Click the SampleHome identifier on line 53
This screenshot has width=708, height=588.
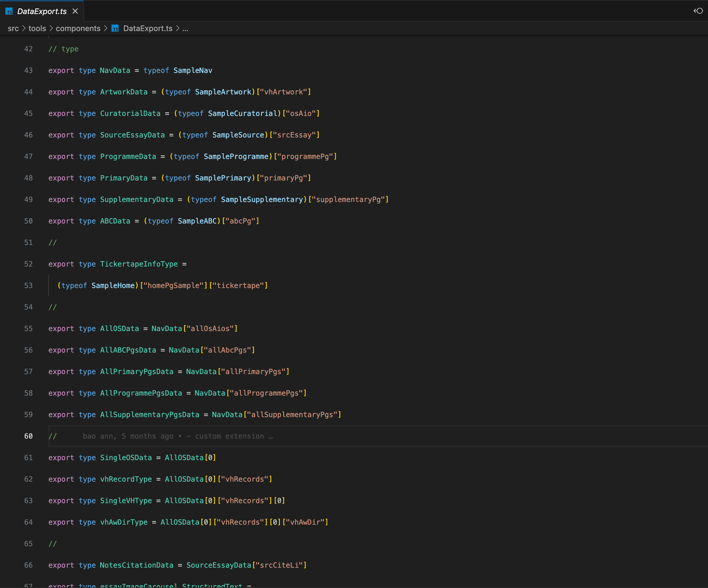click(113, 286)
